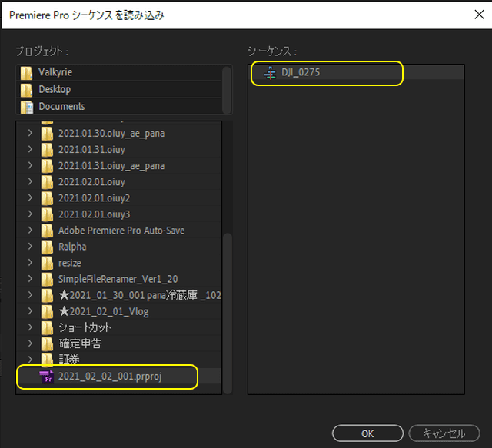The height and width of the screenshot is (448, 492).
Task: Click the Premiere Pro project file icon
Action: (47, 377)
